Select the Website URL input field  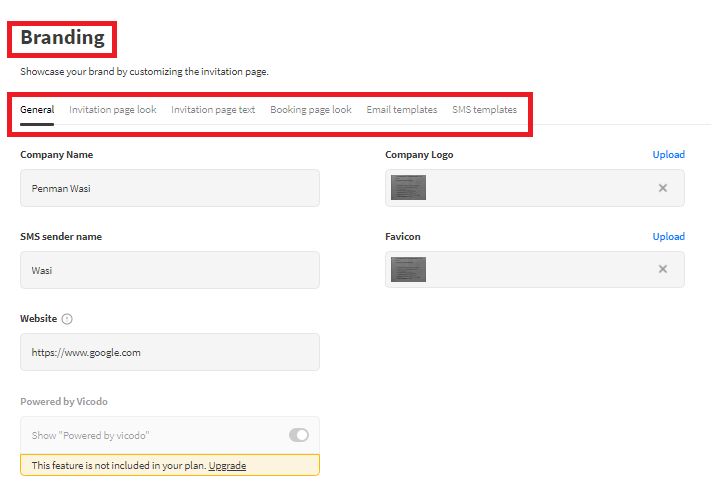[x=170, y=352]
